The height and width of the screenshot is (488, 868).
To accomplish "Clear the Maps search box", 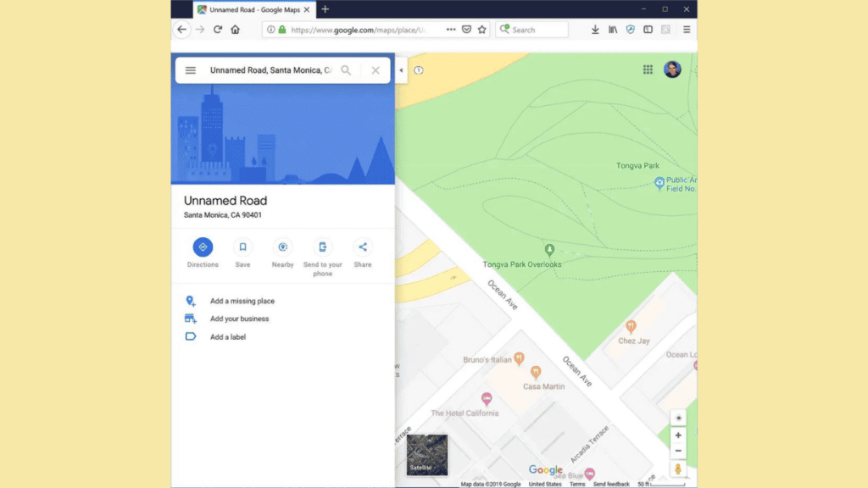I will tap(376, 70).
